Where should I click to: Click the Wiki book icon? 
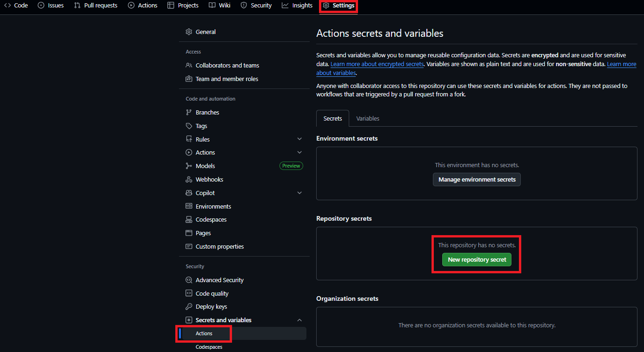pyautogui.click(x=212, y=6)
